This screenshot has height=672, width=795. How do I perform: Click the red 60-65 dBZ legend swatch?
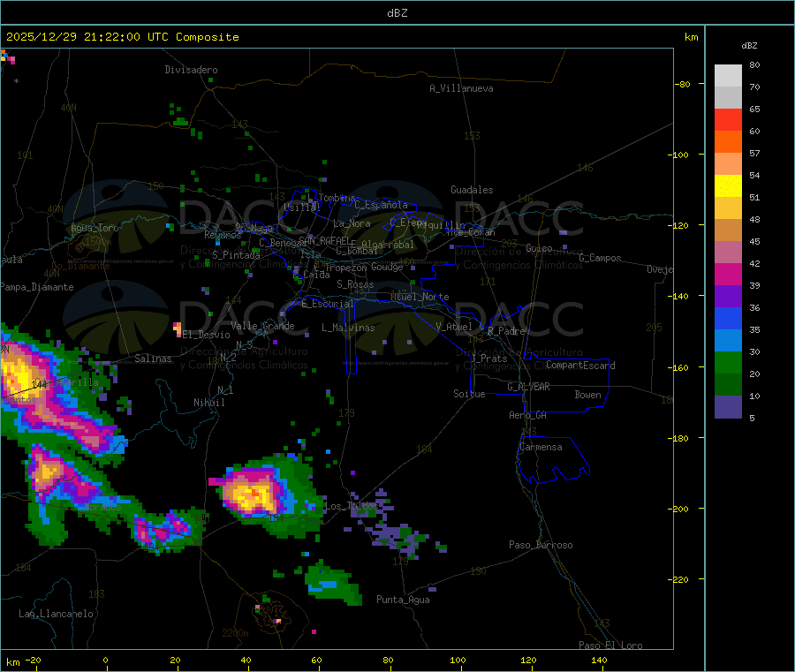coord(728,119)
